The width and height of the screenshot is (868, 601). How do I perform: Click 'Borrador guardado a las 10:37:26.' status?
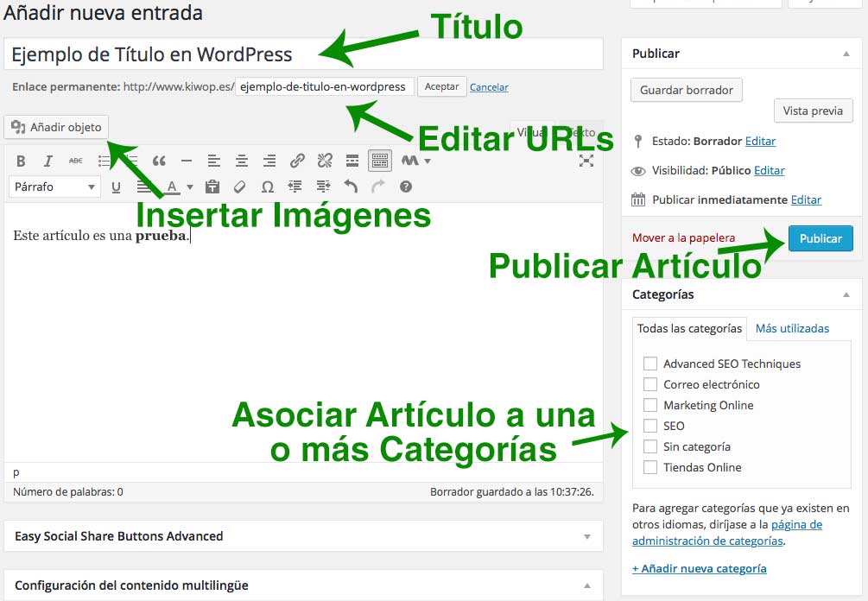point(512,492)
